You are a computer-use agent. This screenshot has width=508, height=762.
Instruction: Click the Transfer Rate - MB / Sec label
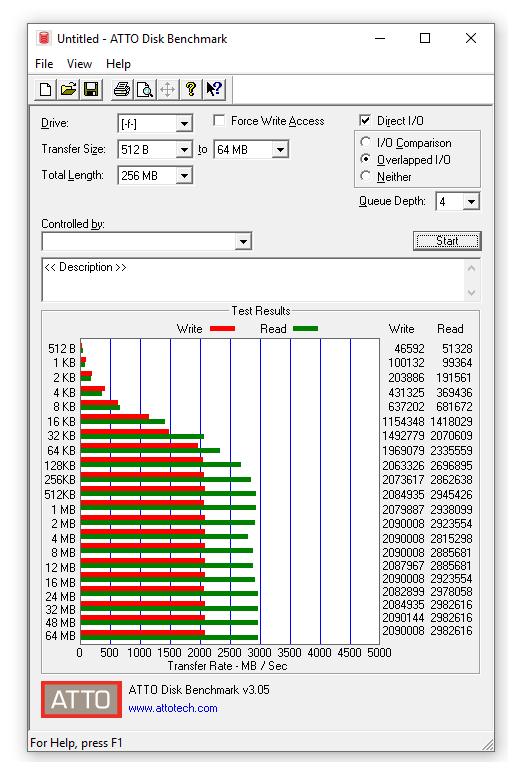click(228, 666)
